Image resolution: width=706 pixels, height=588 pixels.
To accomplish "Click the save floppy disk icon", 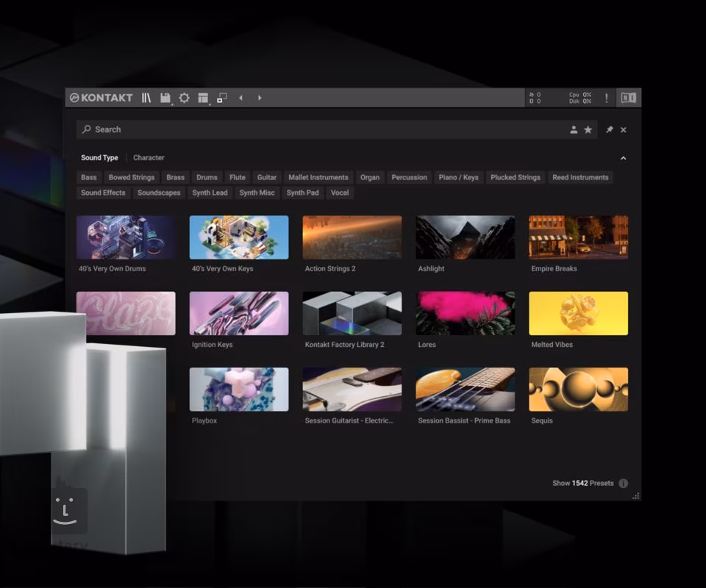I will point(165,98).
